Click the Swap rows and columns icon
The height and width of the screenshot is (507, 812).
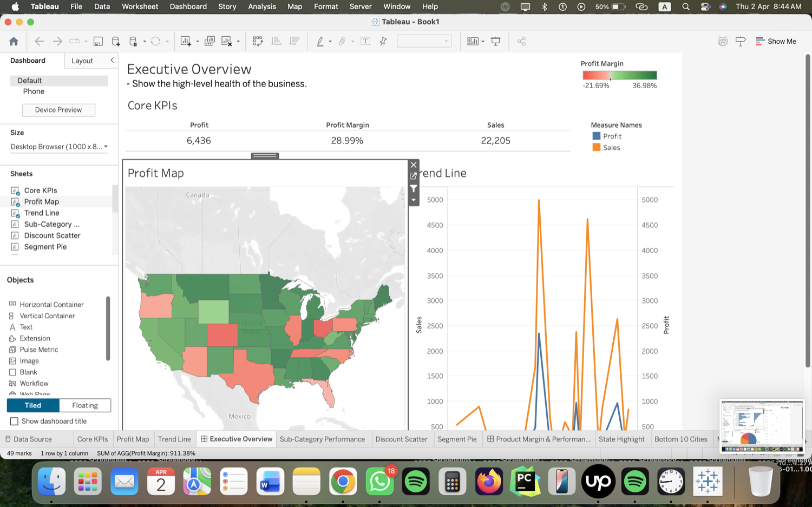pos(258,41)
